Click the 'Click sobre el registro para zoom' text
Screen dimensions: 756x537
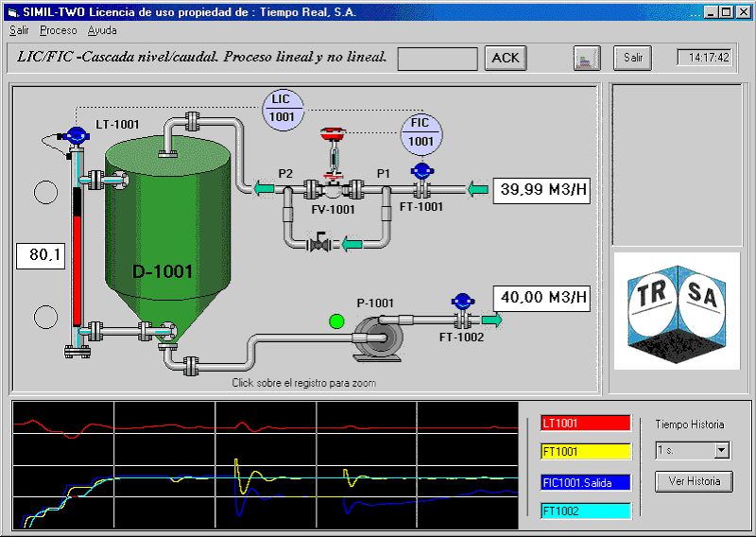pos(303,383)
